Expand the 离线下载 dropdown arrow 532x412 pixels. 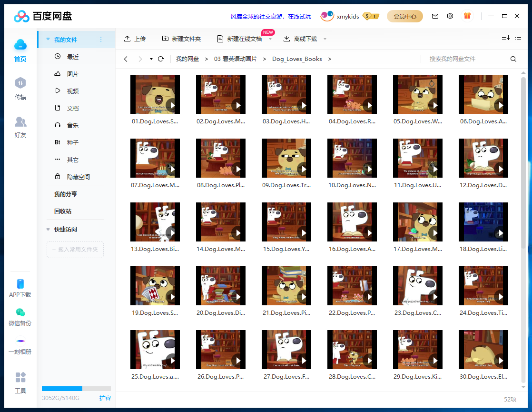click(325, 39)
